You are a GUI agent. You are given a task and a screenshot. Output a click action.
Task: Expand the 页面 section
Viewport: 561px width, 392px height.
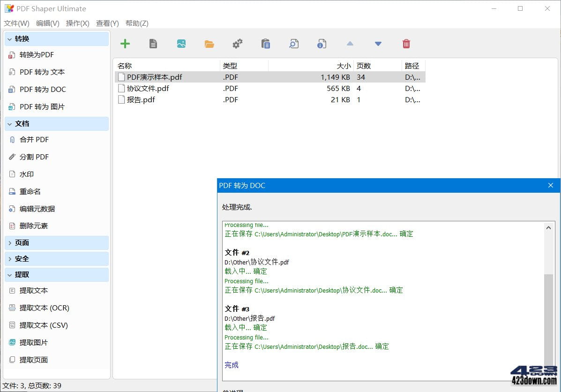(57, 243)
